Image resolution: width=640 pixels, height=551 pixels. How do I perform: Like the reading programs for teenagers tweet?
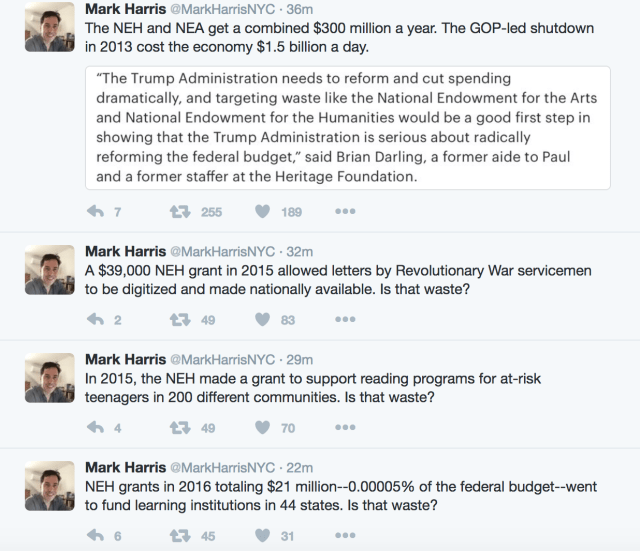pyautogui.click(x=263, y=428)
